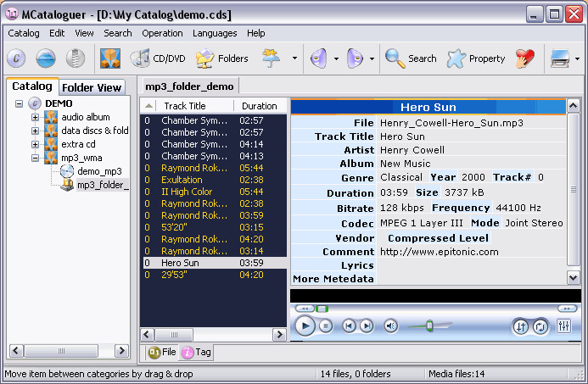Viewport: 588px width, 384px height.
Task: Click the blue disc toolbar icon
Action: (x=46, y=58)
